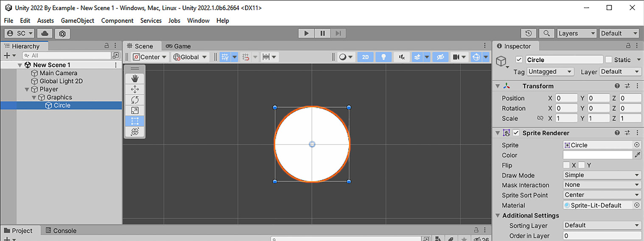Check the Flip X checkbox
Screen dimensions: 644x241
(x=566, y=165)
